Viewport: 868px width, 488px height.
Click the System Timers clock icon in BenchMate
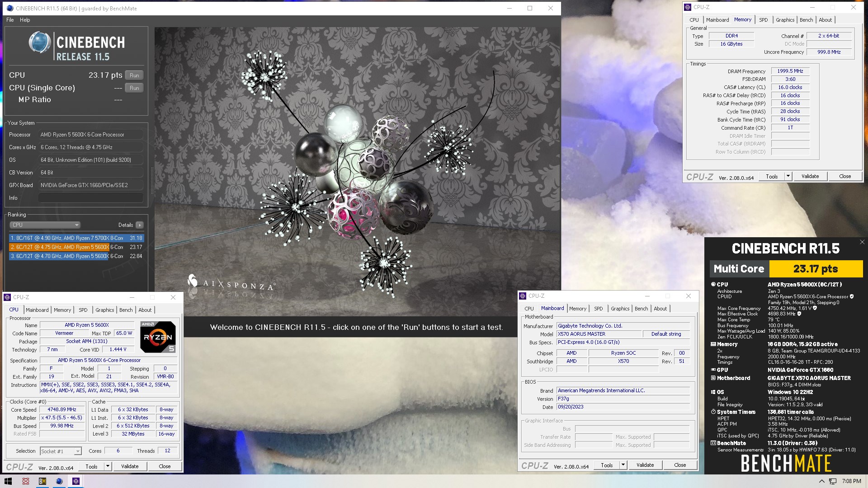[713, 412]
